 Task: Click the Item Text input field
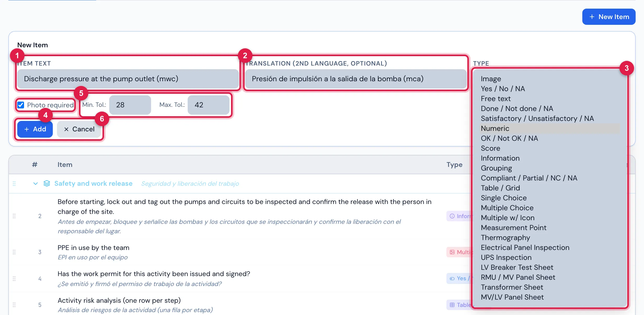[x=128, y=79]
